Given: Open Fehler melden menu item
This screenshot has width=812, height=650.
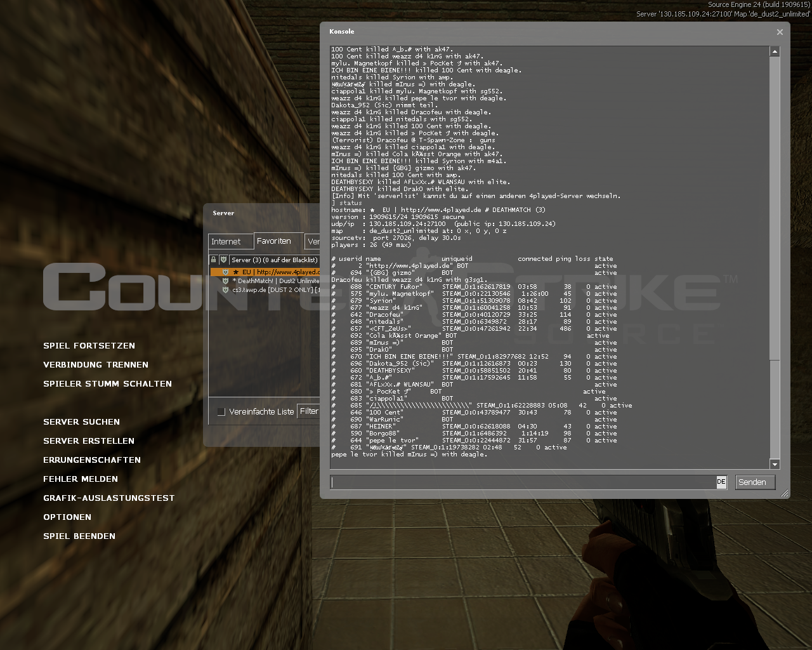Looking at the screenshot, I should coord(81,479).
